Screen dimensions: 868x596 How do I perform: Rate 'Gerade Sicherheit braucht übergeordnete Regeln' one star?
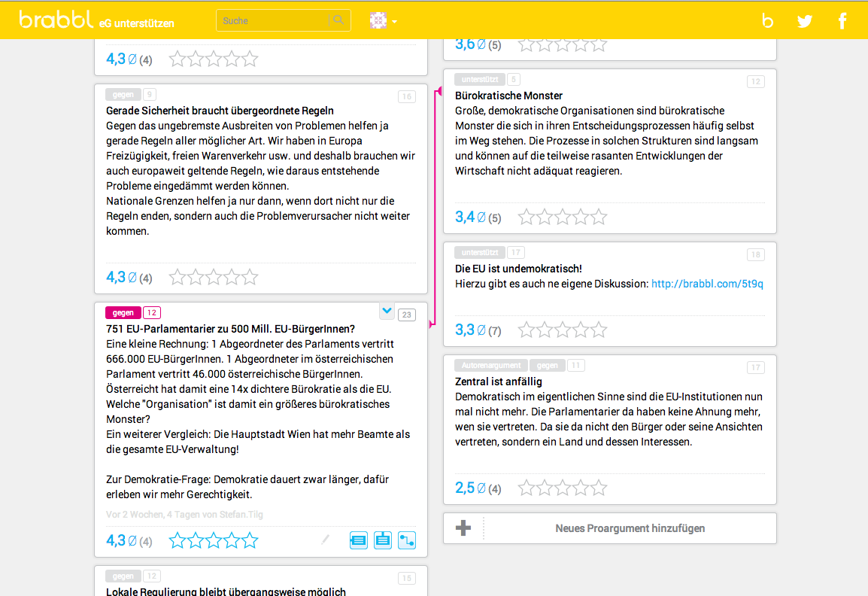click(x=178, y=277)
